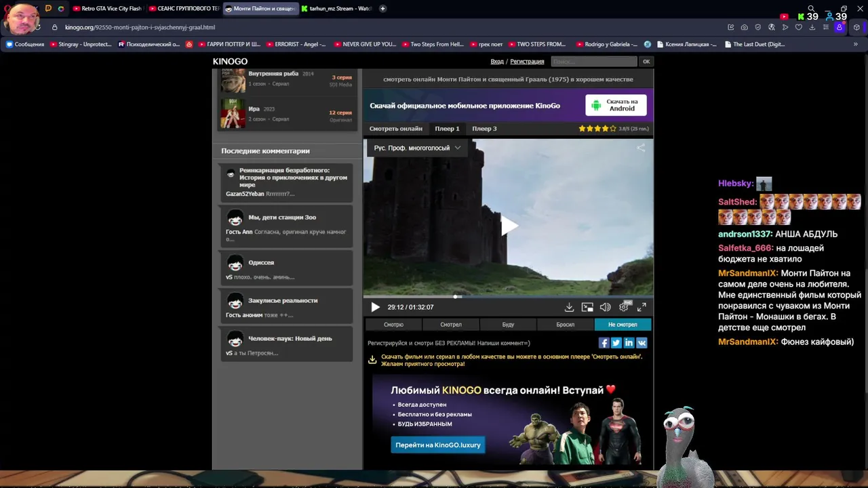Viewport: 868px width, 488px height.
Task: Open the 'Регистрация' link
Action: 527,62
